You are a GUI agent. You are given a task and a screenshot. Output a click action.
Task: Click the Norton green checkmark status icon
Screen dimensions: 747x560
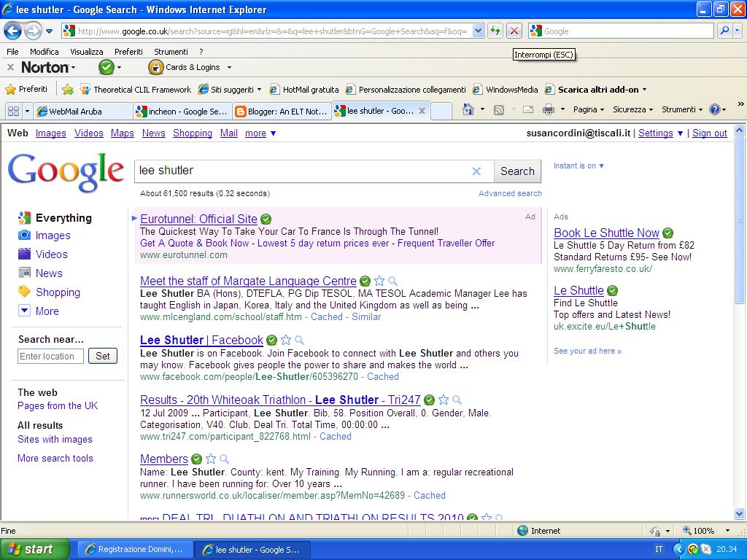point(107,67)
